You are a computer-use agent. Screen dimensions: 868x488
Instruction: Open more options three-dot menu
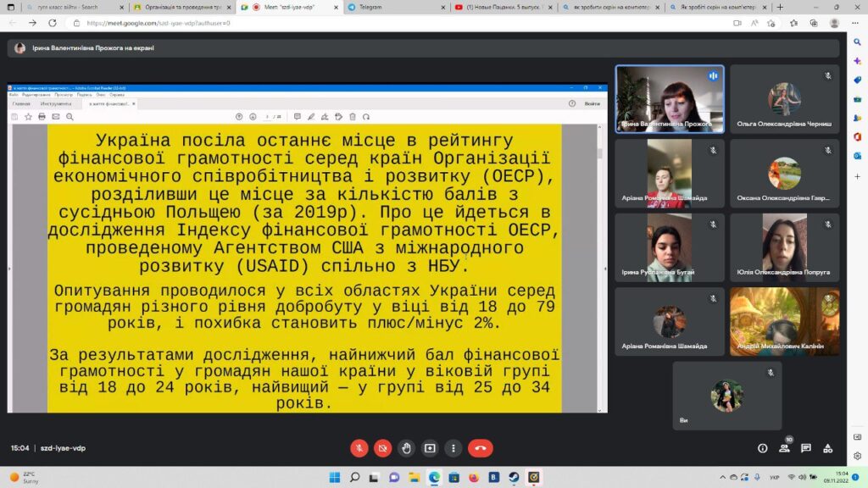tap(454, 448)
